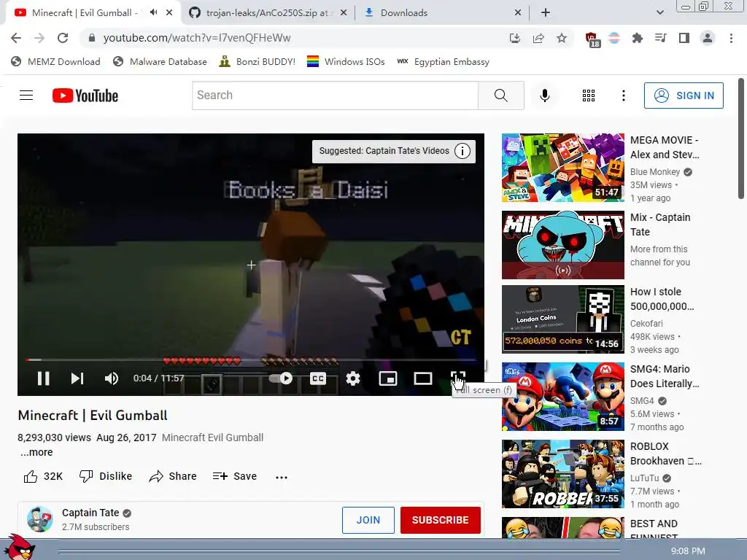Click the video progress bar
This screenshot has height=560, width=747.
[x=251, y=360]
